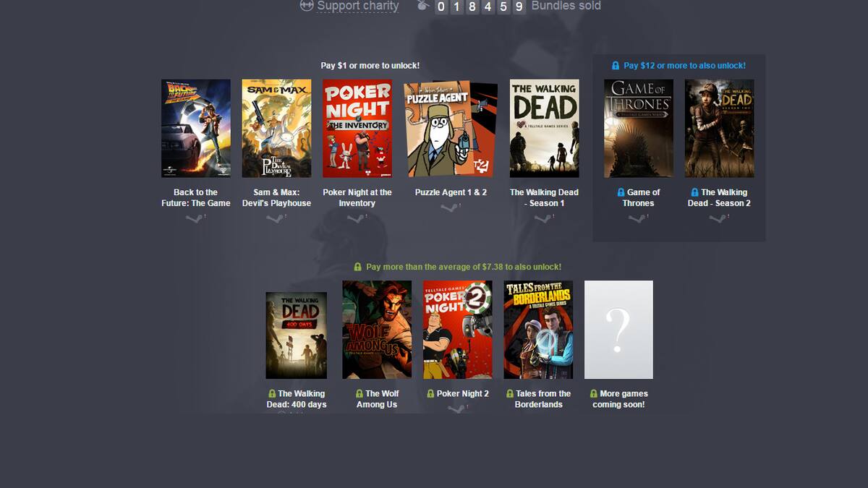Click Steam icon under Back to the Future
This screenshot has height=488, width=868.
click(x=194, y=218)
